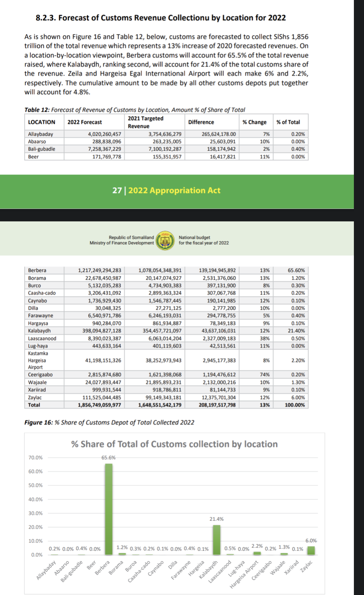Click the 'Kastamka Hargeisa Airport' row label
The width and height of the screenshot is (364, 595).
[x=38, y=360]
